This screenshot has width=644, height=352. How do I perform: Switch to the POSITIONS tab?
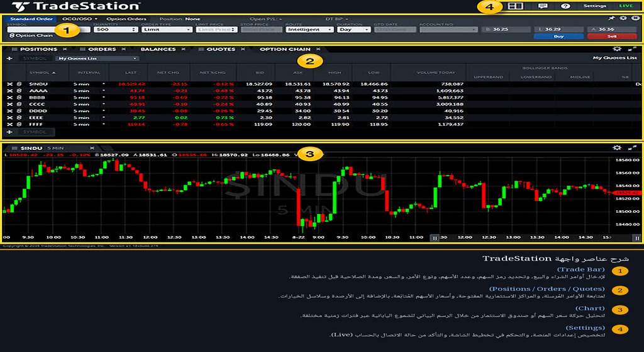point(38,49)
